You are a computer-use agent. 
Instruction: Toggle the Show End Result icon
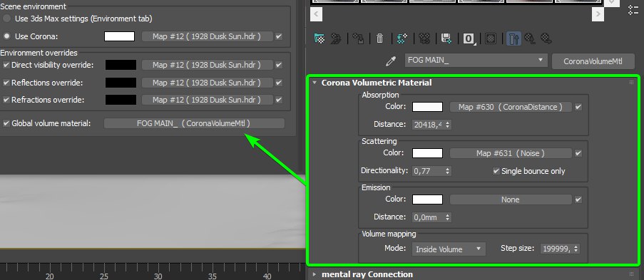tap(513, 38)
